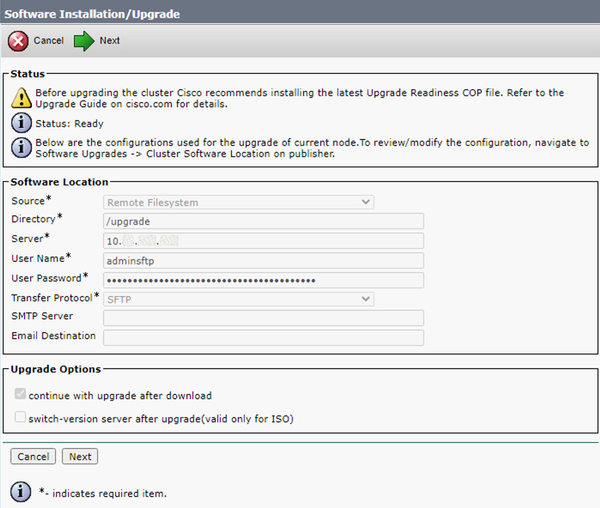The height and width of the screenshot is (508, 600).
Task: Click 'switch-version server after upgrade' label text
Action: (x=161, y=419)
